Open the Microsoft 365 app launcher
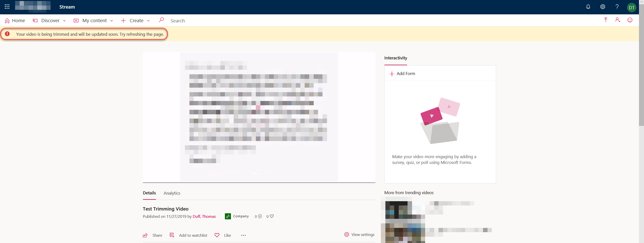The height and width of the screenshot is (243, 644). click(7, 7)
